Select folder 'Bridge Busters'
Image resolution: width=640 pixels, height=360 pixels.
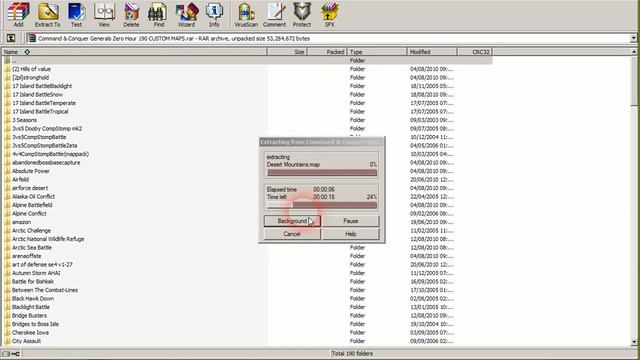(29, 316)
